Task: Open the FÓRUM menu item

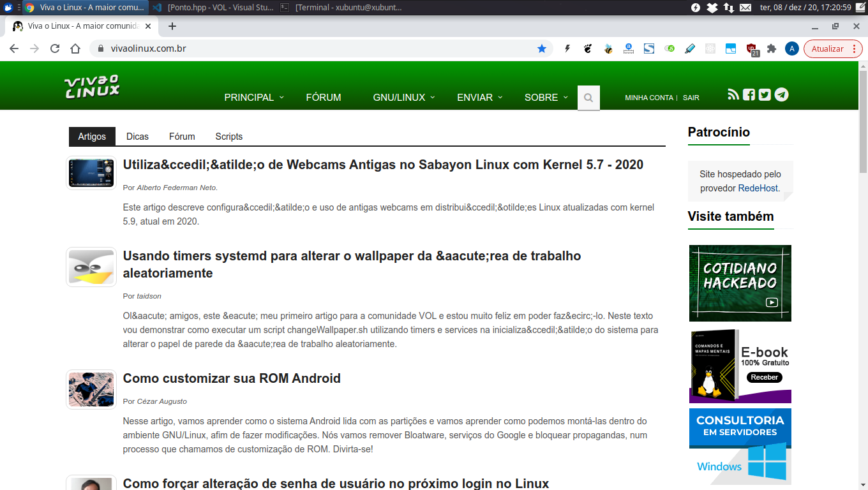Action: [x=324, y=98]
